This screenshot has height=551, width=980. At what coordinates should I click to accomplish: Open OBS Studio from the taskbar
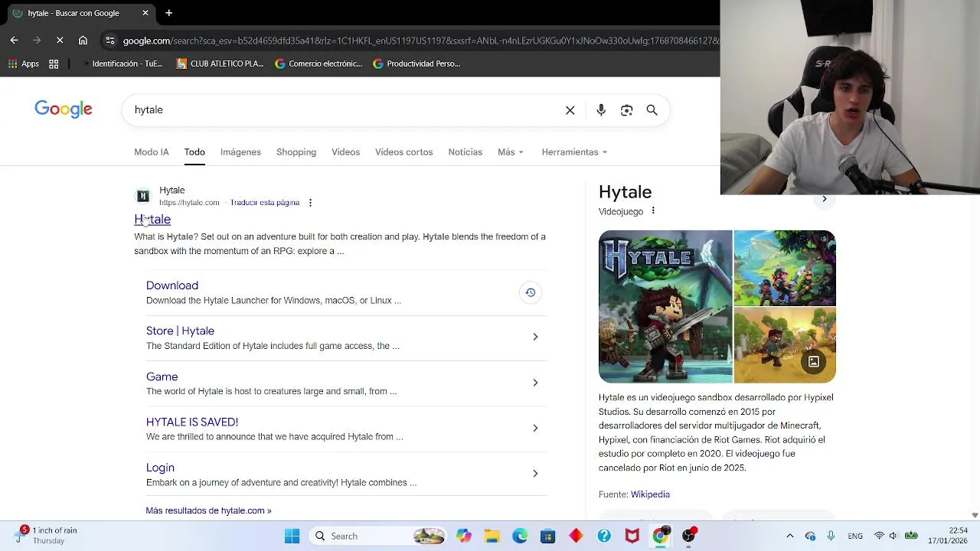[x=688, y=536]
